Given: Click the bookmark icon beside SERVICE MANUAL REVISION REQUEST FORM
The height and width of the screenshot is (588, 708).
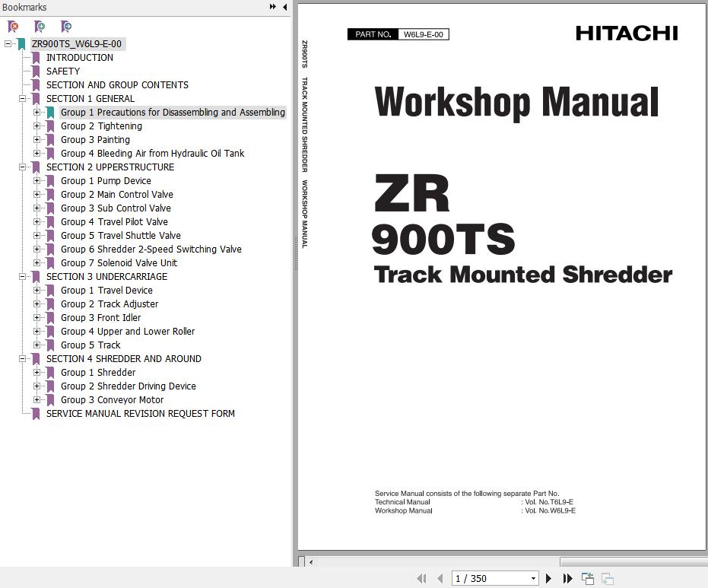Looking at the screenshot, I should pos(37,414).
